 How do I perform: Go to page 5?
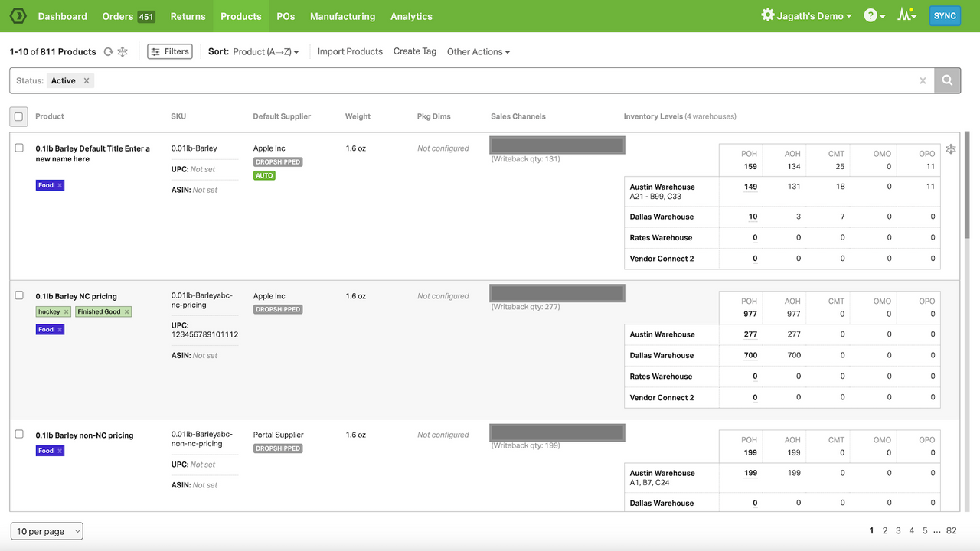(925, 530)
